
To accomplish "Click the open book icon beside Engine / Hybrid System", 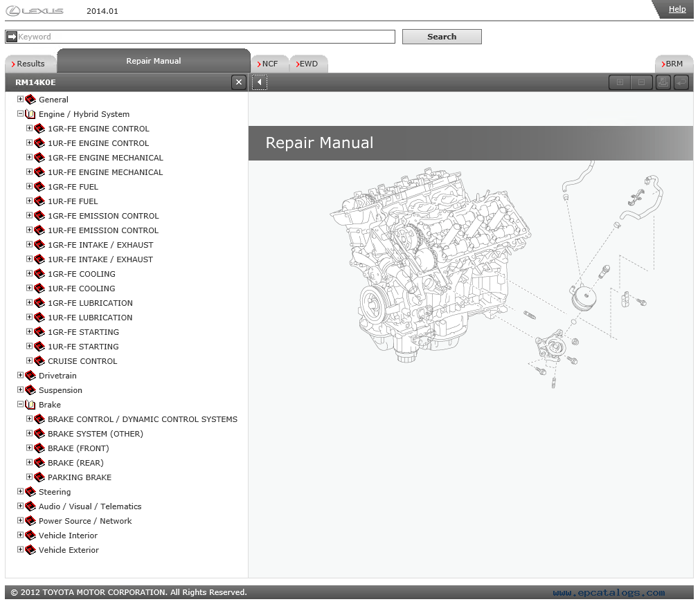I will [30, 114].
